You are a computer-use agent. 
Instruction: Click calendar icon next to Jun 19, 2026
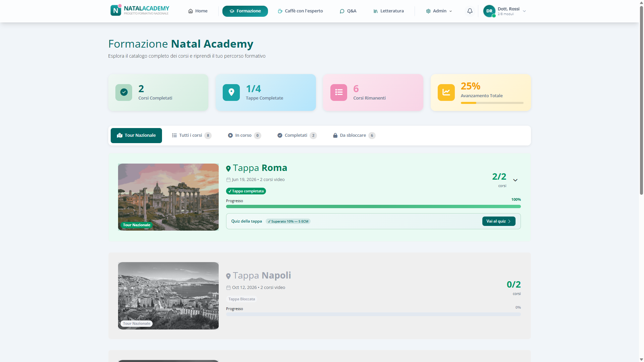point(228,180)
